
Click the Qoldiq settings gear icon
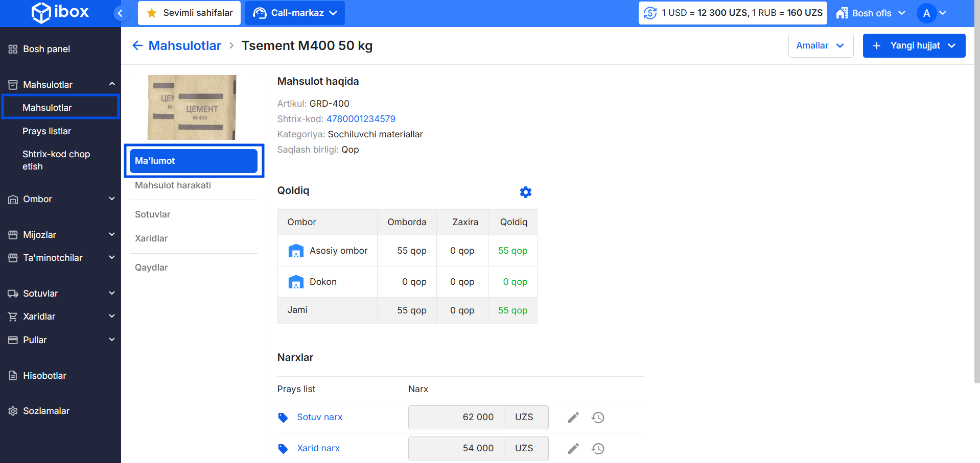[525, 192]
